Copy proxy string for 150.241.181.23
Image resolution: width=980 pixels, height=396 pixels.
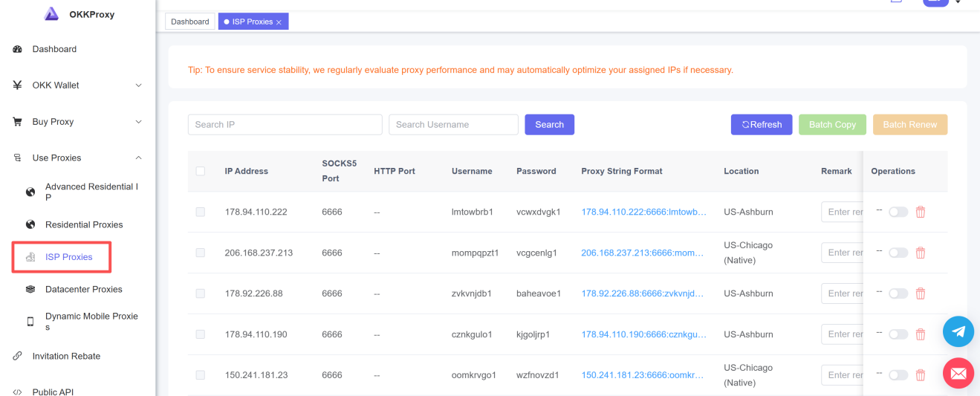pyautogui.click(x=643, y=375)
